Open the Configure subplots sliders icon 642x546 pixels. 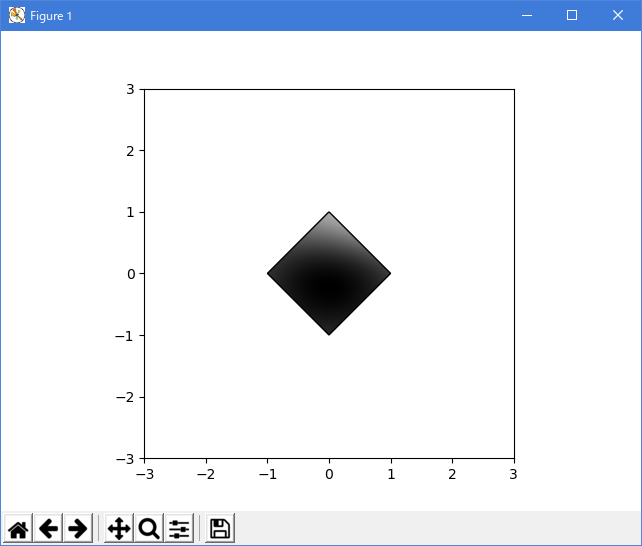click(179, 528)
